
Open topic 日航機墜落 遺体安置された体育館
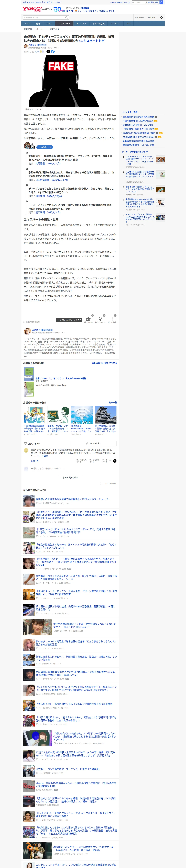[x=138, y=117]
